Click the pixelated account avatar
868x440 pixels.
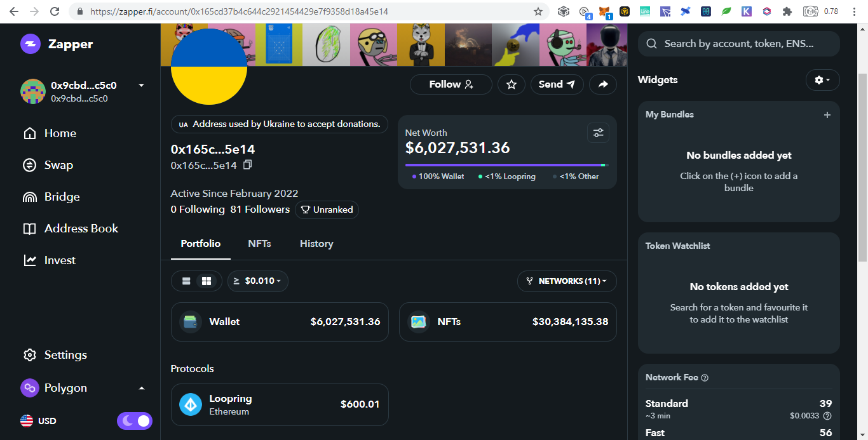tap(33, 91)
